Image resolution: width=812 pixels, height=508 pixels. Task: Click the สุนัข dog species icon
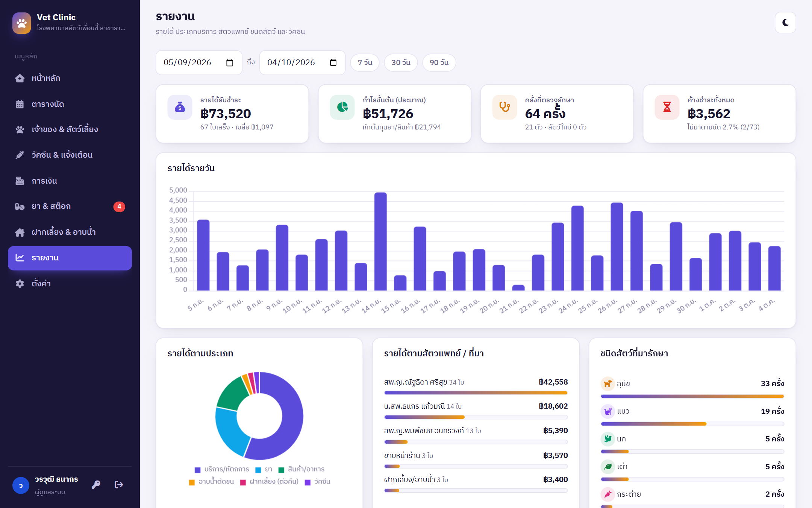click(x=607, y=383)
